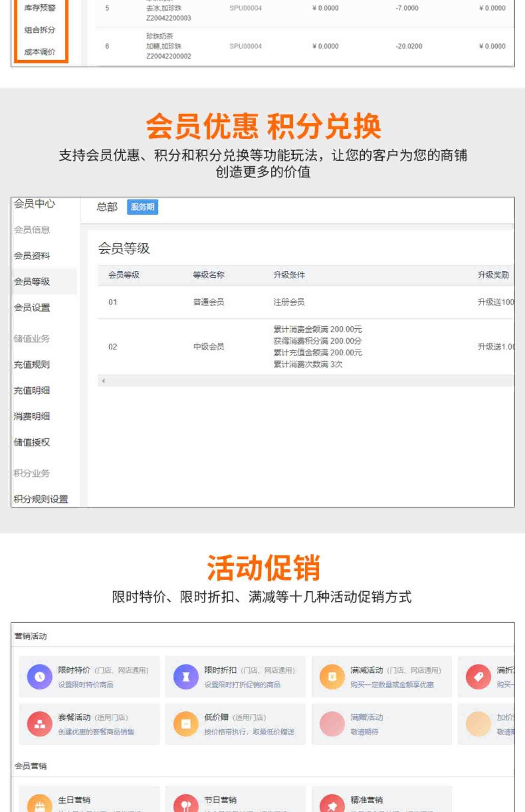The image size is (525, 812).
Task: Click the 中级会员 table cell
Action: (209, 347)
